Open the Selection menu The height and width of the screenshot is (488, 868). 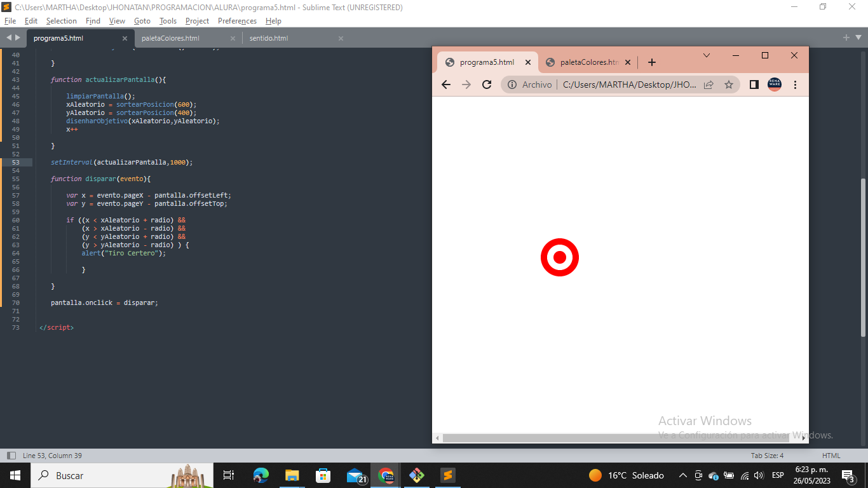click(61, 21)
